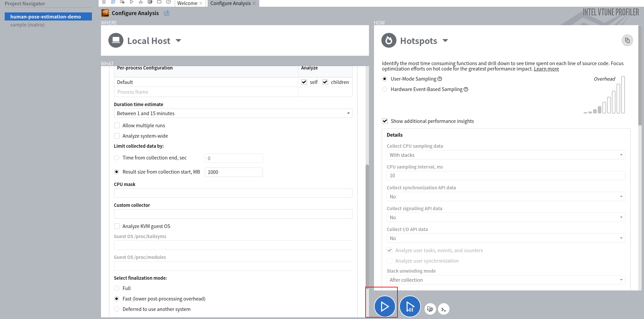Check Analyze system-wide option
This screenshot has width=644, height=319.
pos(117,136)
